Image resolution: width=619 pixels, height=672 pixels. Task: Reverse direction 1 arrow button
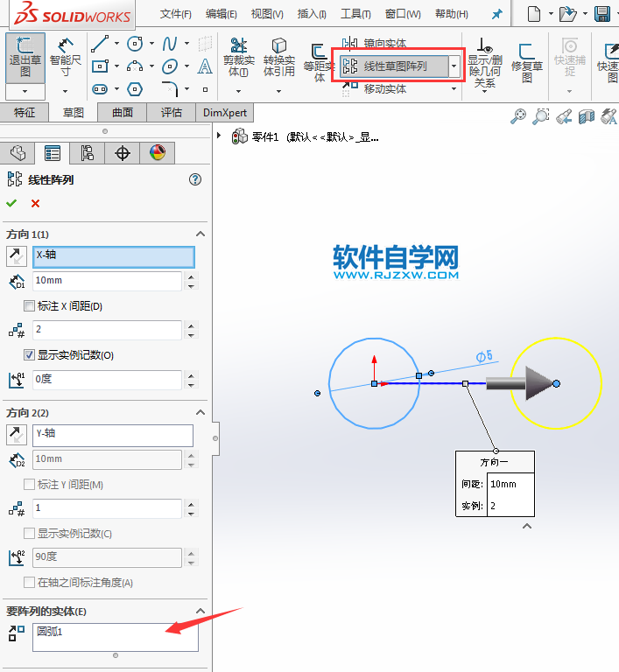pyautogui.click(x=17, y=256)
